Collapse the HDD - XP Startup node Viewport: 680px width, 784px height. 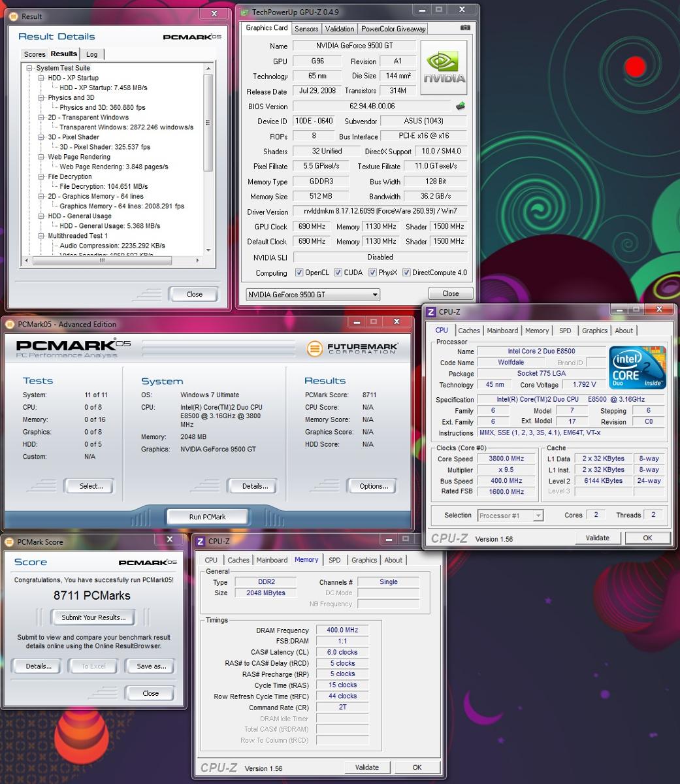click(x=41, y=78)
